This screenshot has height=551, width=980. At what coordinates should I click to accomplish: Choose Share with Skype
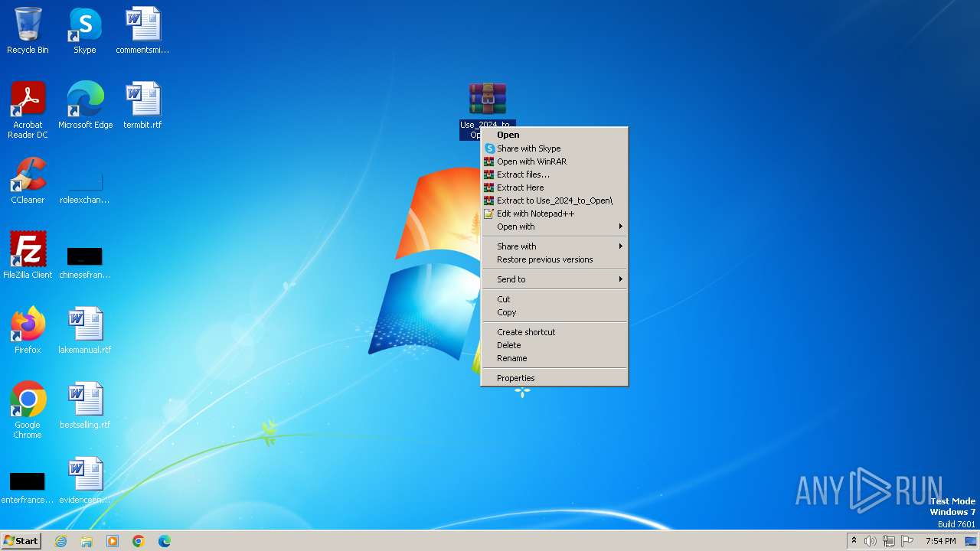(x=554, y=148)
